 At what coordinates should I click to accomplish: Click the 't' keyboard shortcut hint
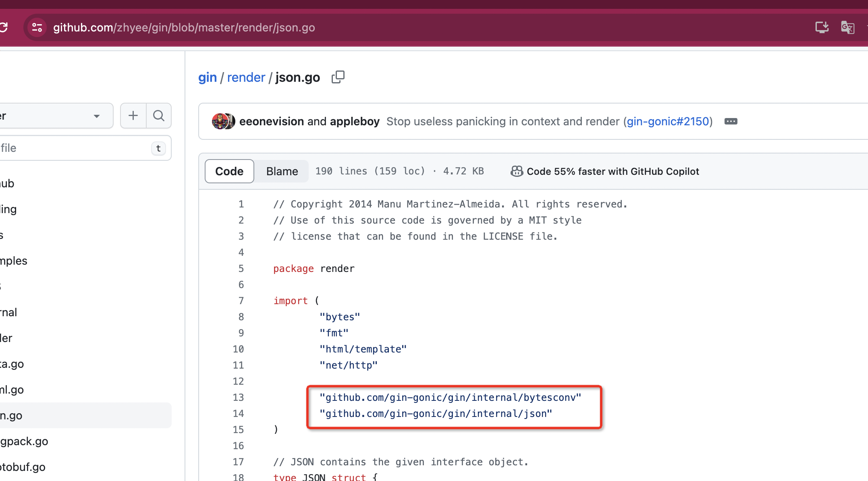point(158,148)
